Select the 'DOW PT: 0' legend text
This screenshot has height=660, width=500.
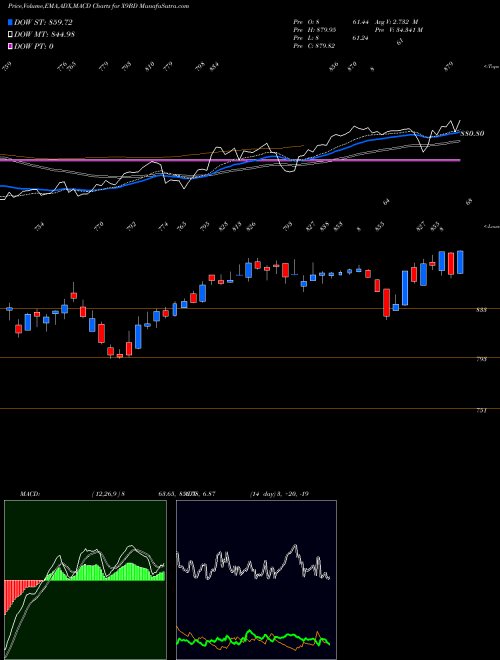[x=34, y=46]
